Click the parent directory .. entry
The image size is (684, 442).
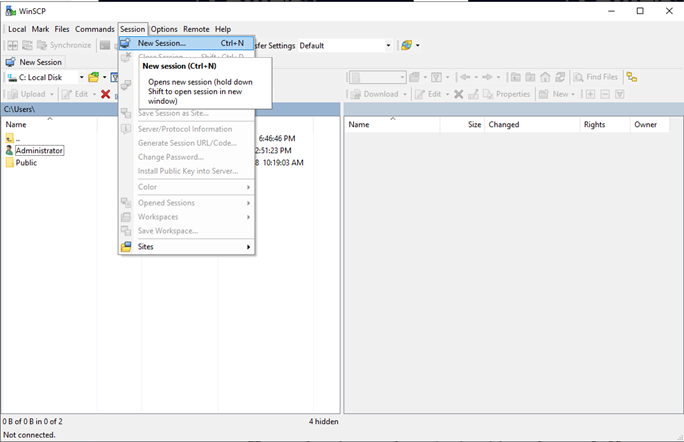pos(13,139)
